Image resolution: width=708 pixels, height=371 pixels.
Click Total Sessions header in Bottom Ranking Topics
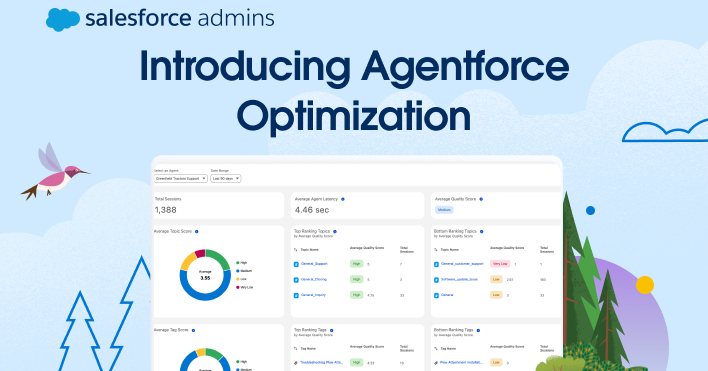pos(547,250)
